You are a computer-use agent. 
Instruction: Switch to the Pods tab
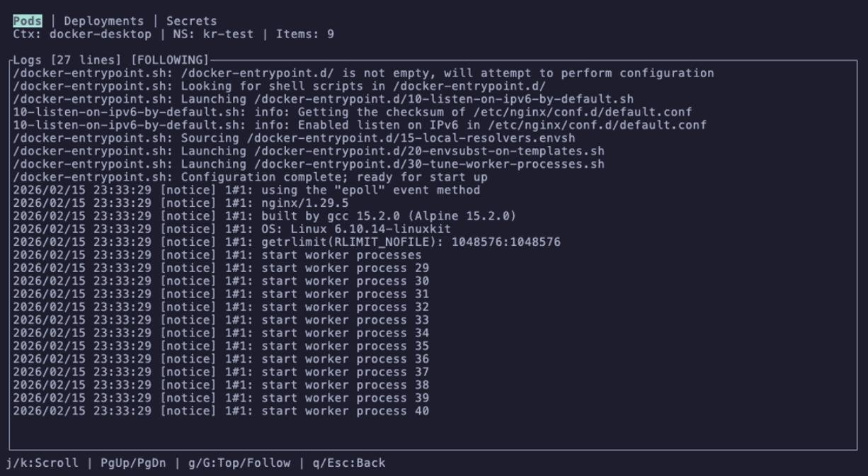click(x=27, y=21)
